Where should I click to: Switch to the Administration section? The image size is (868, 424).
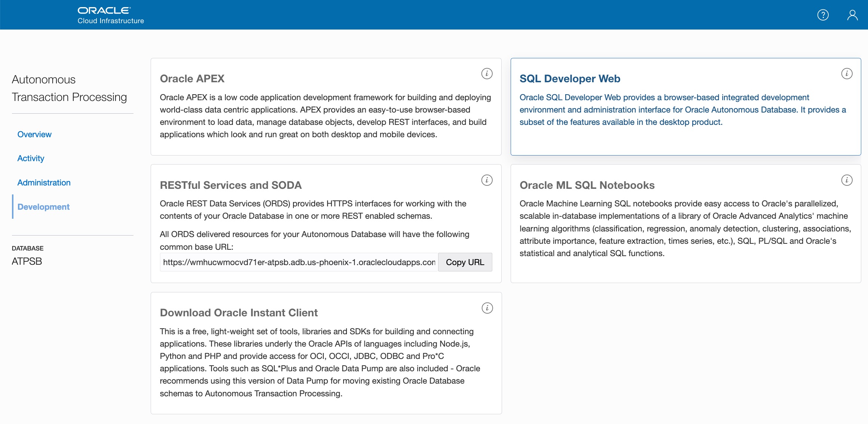click(x=44, y=182)
